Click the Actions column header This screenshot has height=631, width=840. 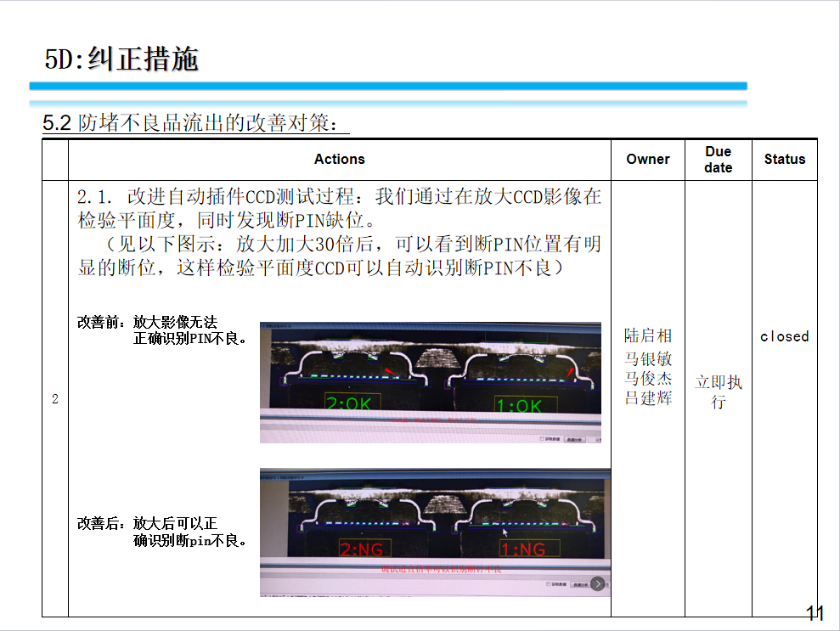pyautogui.click(x=339, y=159)
